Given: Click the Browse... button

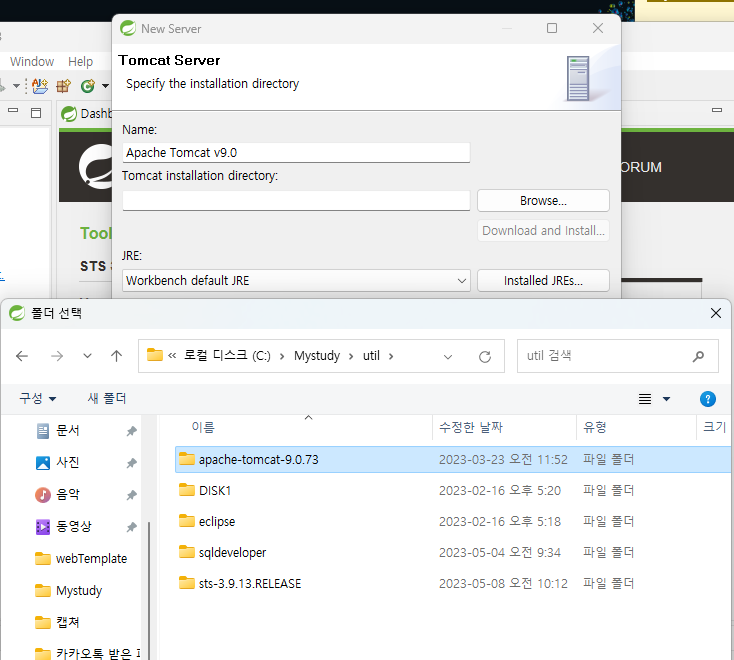Looking at the screenshot, I should [543, 200].
